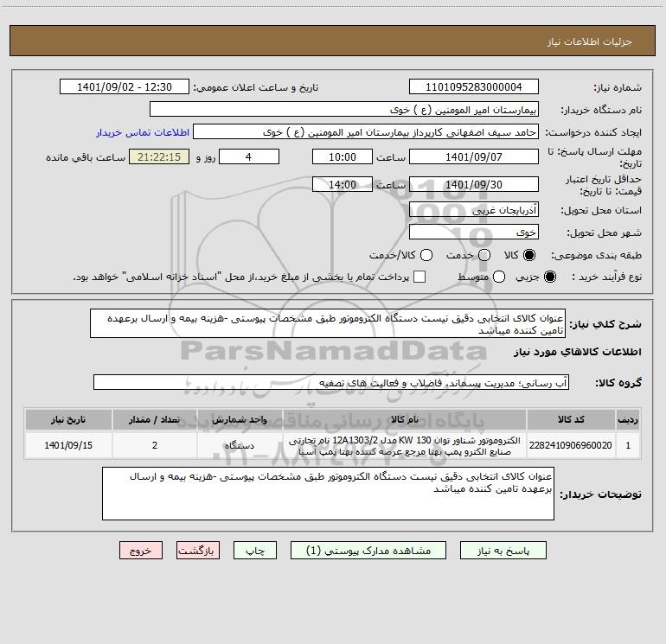Click the پاسخ به نیاز button
This screenshot has height=644, width=666.
(x=503, y=551)
